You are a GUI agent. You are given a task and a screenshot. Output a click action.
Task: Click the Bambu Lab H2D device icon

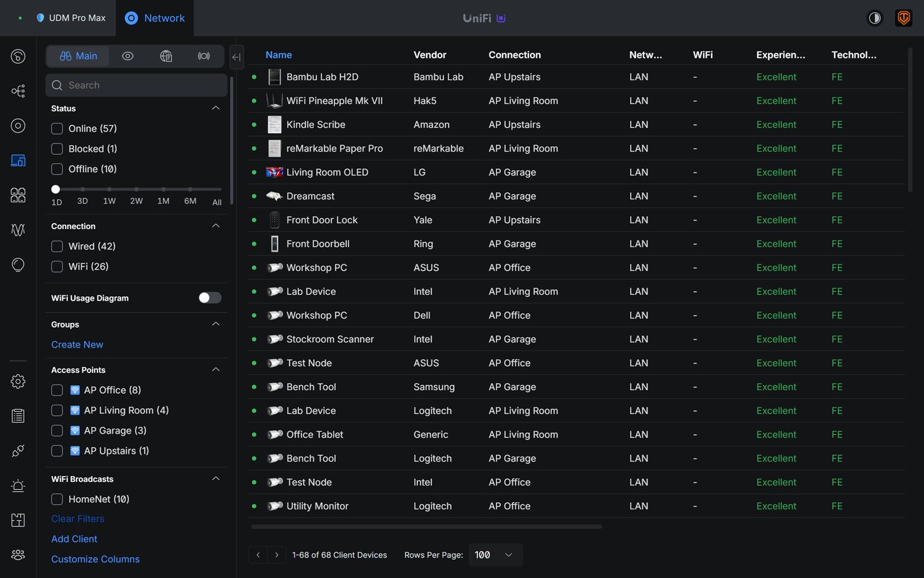pyautogui.click(x=274, y=77)
